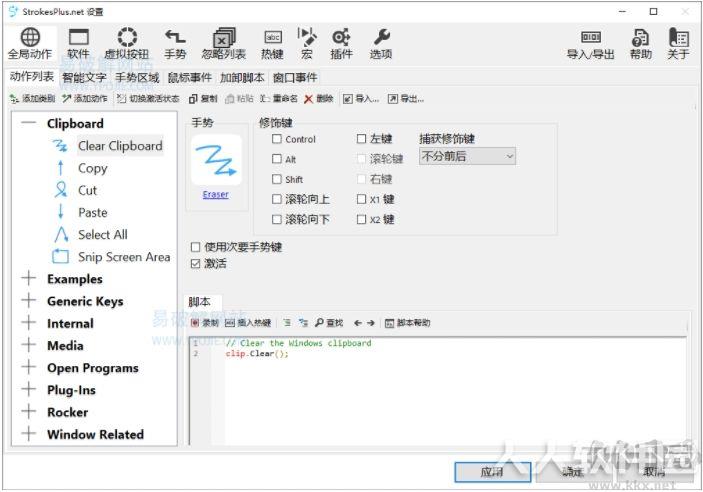The image size is (703, 492).
Task: Click the script editor forward arrow
Action: click(370, 323)
